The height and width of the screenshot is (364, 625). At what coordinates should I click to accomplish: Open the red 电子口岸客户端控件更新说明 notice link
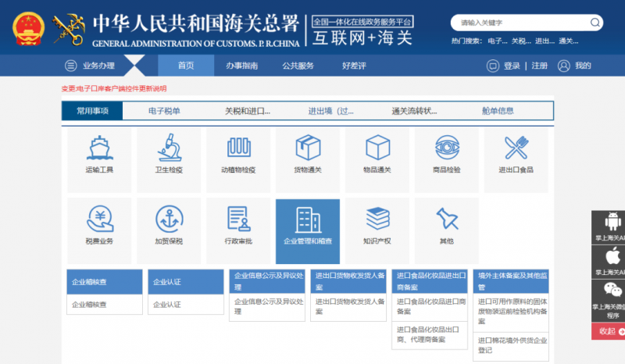114,89
